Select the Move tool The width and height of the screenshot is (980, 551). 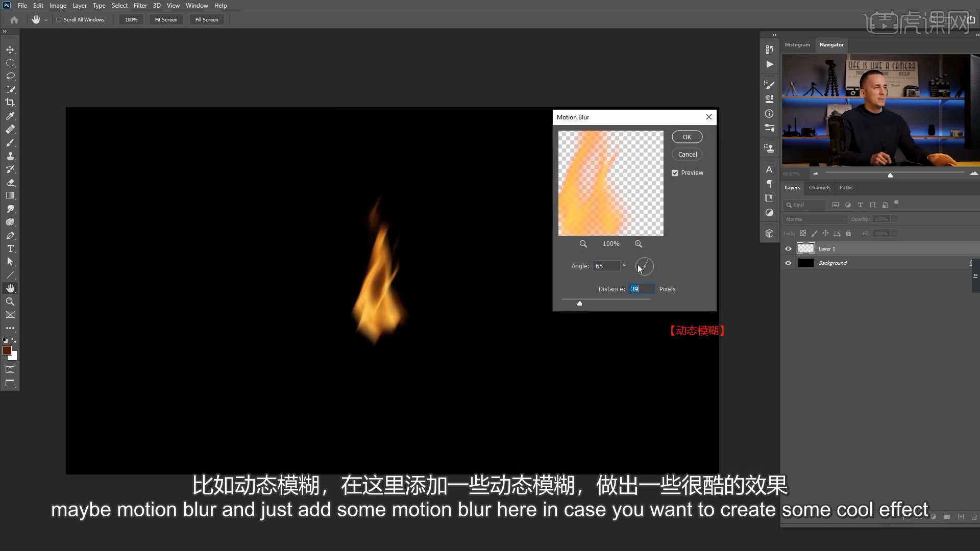click(10, 50)
